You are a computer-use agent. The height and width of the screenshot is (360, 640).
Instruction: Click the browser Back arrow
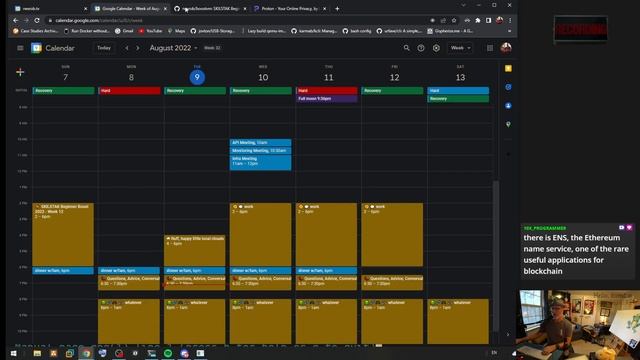click(x=16, y=20)
